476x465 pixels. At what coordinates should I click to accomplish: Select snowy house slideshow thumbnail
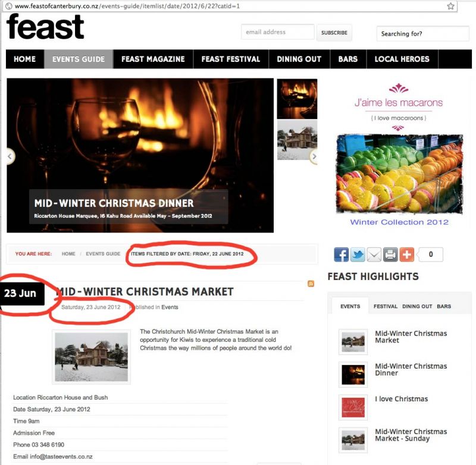(297, 140)
